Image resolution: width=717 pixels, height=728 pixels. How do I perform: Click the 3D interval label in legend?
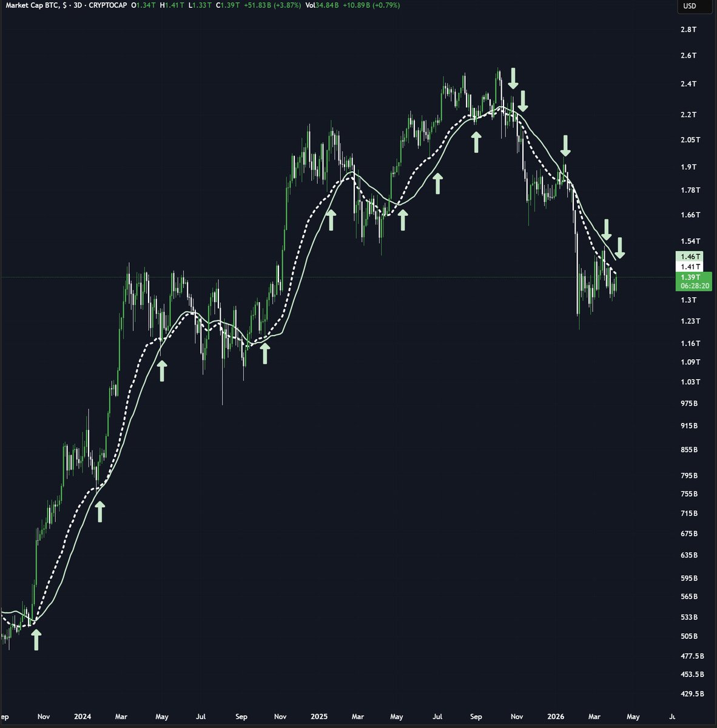76,5
